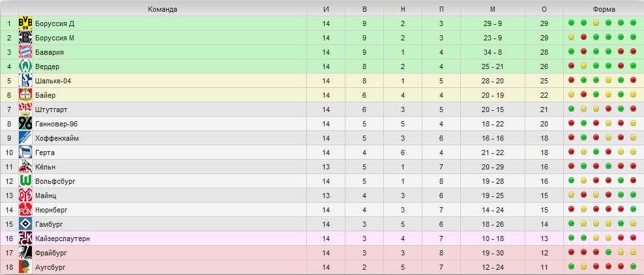
Task: Click the Форма column header
Action: pyautogui.click(x=604, y=9)
